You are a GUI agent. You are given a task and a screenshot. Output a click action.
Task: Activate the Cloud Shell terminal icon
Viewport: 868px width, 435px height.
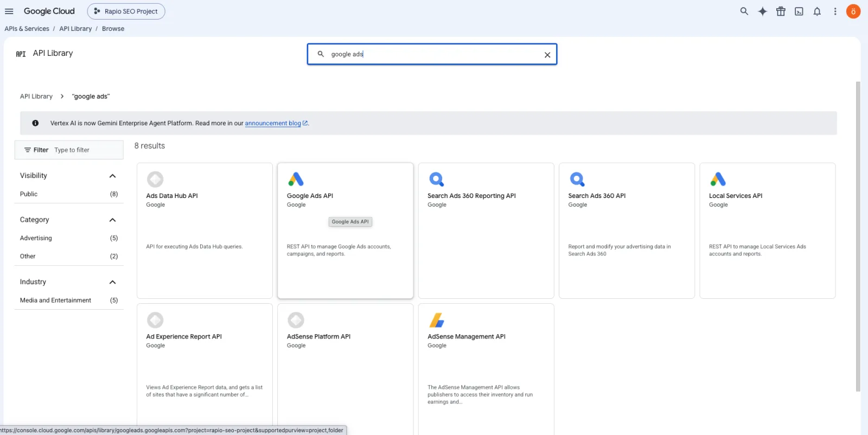799,11
